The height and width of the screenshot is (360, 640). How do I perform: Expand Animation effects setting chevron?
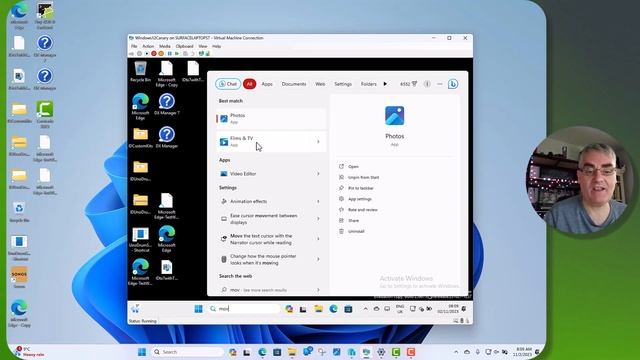(318, 201)
